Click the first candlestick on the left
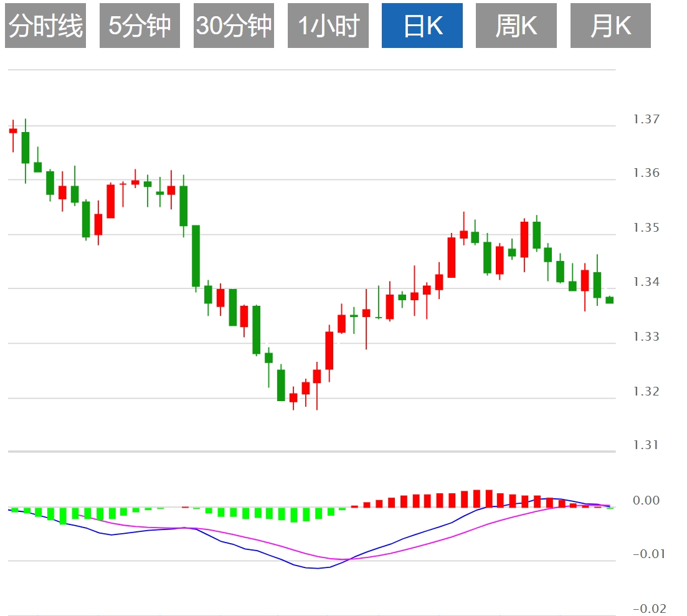This screenshot has width=687, height=616. 13,131
